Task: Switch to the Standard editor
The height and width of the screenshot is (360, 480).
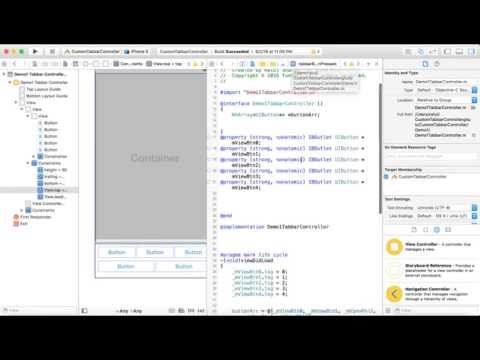Action: click(408, 52)
